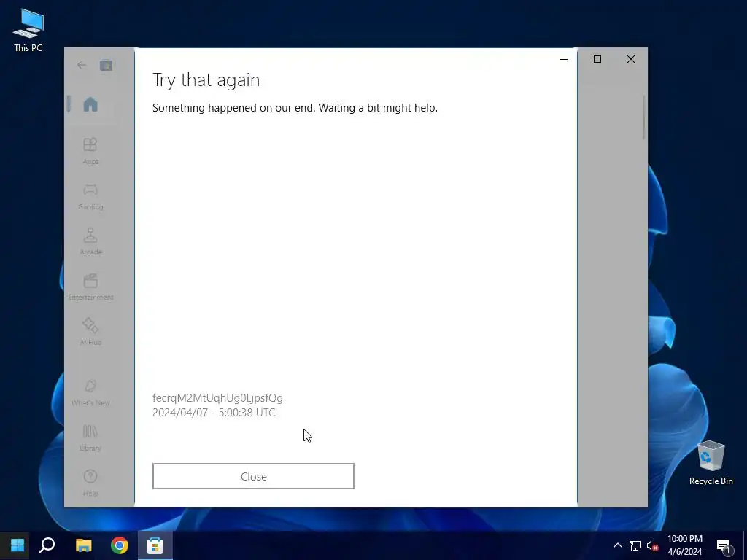This screenshot has width=747, height=560.
Task: Select the This PC desktop icon
Action: click(28, 31)
